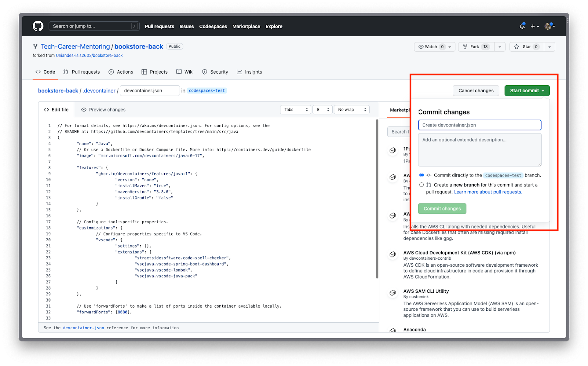Open Uniandes-isis2603/bookstore-back fork source link
588x366 pixels.
point(89,56)
